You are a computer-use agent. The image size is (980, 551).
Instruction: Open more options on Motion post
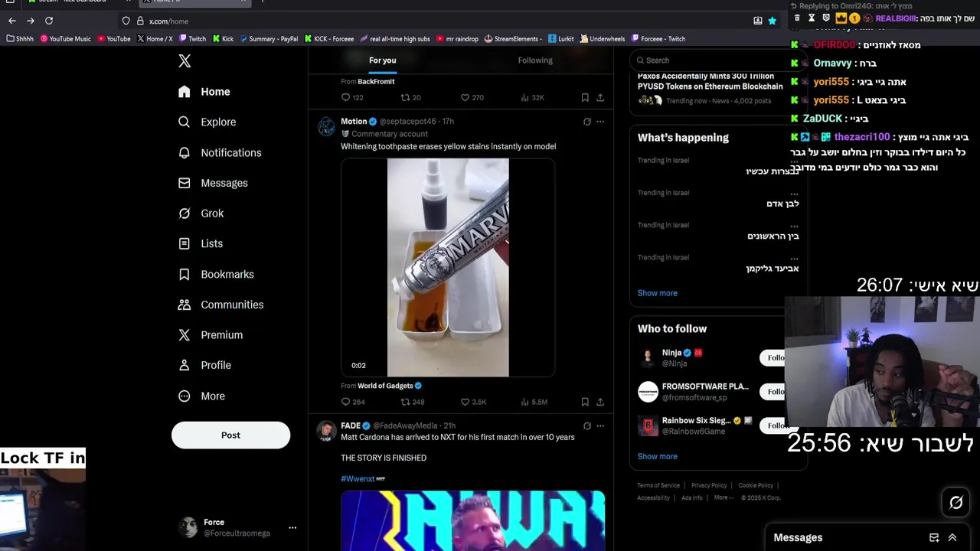600,122
